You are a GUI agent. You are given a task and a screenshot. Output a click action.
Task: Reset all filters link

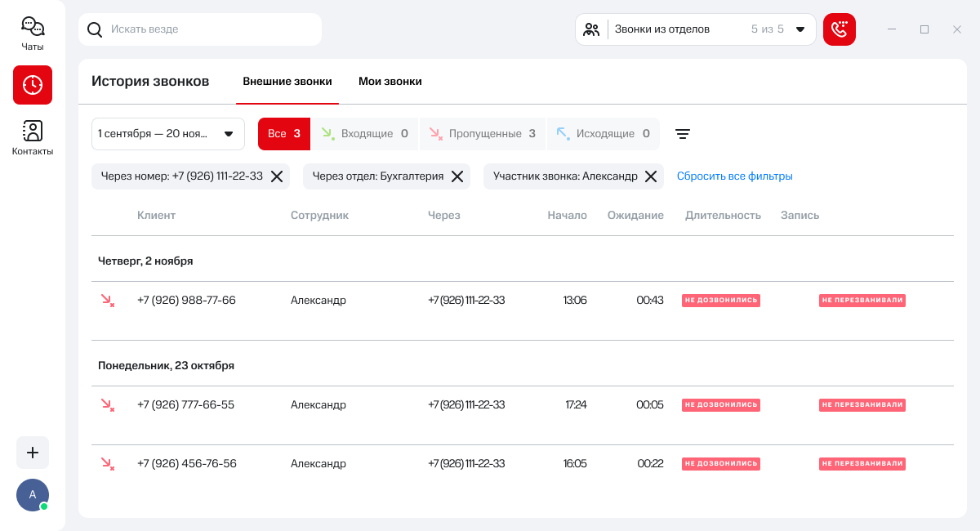coord(734,176)
